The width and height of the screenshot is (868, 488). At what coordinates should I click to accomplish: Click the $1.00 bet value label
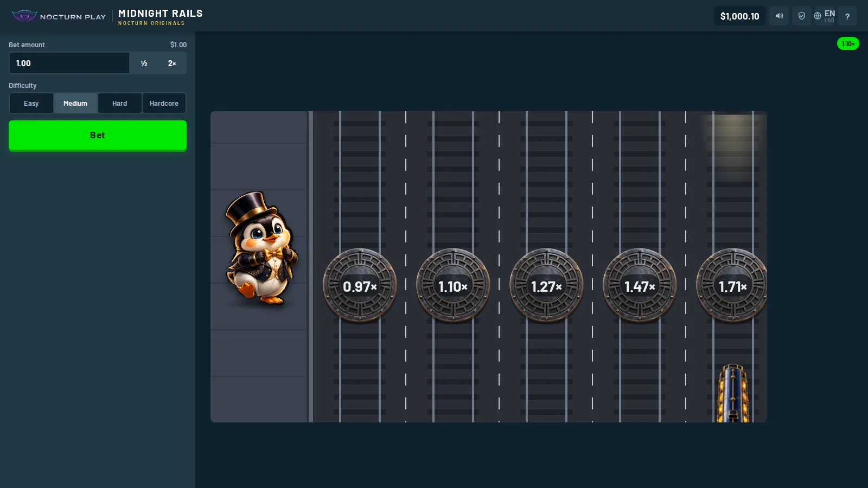coord(178,44)
